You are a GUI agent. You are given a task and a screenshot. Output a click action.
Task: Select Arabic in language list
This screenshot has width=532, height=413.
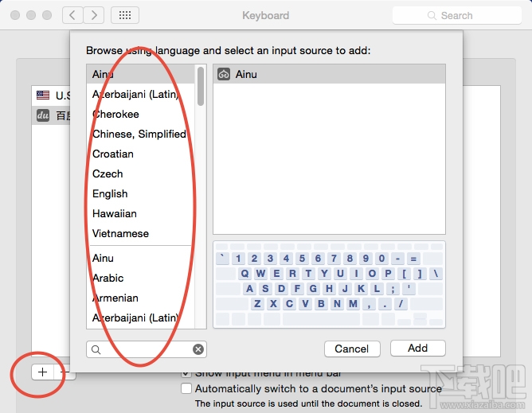click(x=141, y=278)
